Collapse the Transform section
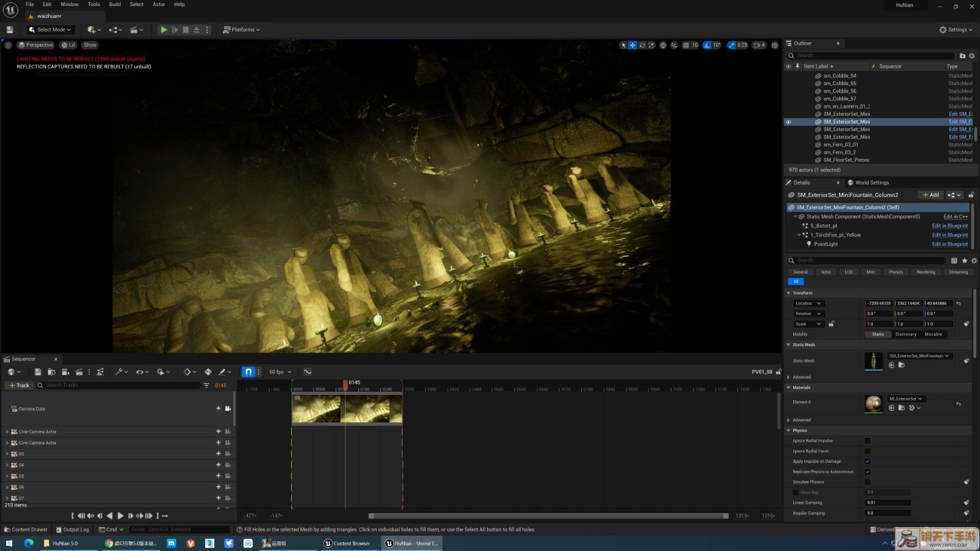980x551 pixels. [x=789, y=293]
